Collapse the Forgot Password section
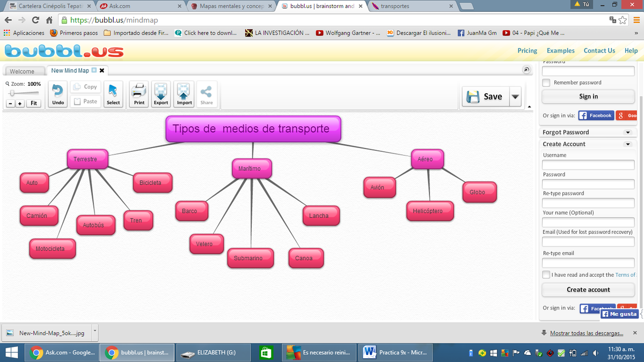644x362 pixels. tap(627, 132)
